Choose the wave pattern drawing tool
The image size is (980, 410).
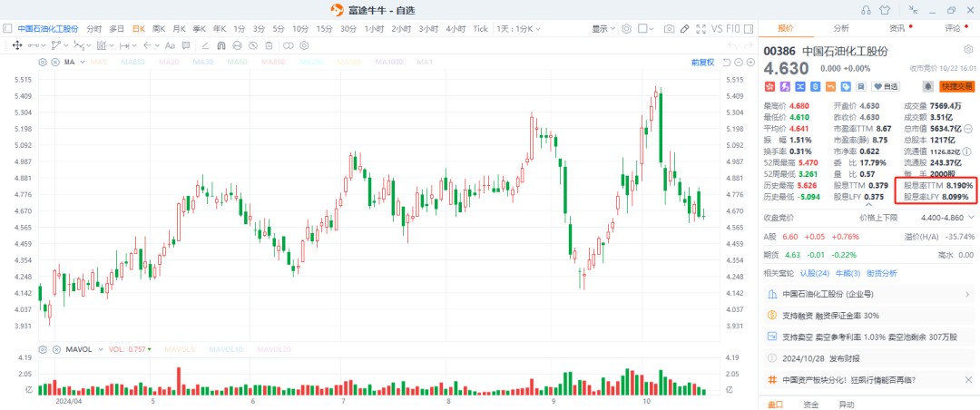[78, 45]
